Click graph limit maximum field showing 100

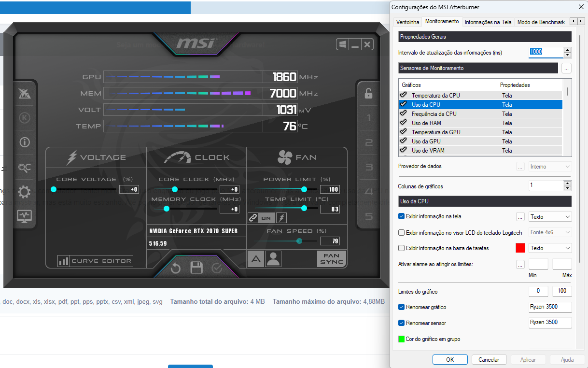[x=562, y=291]
